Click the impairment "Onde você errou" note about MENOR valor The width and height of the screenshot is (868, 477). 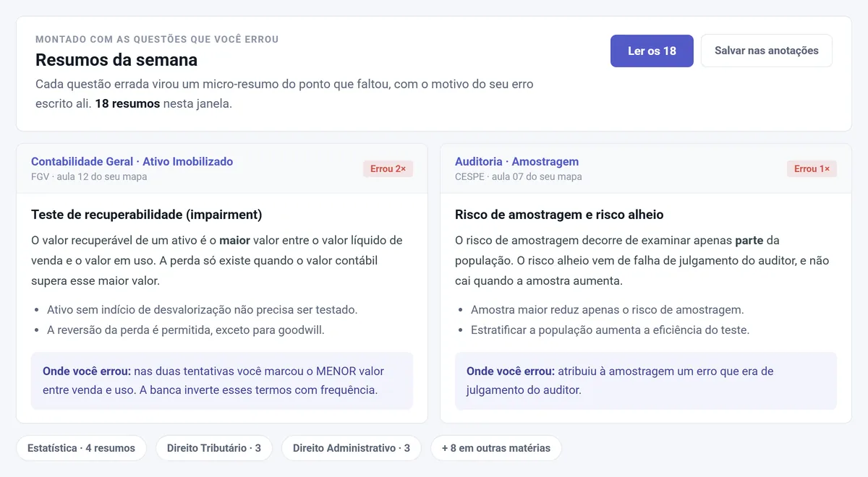coord(222,381)
